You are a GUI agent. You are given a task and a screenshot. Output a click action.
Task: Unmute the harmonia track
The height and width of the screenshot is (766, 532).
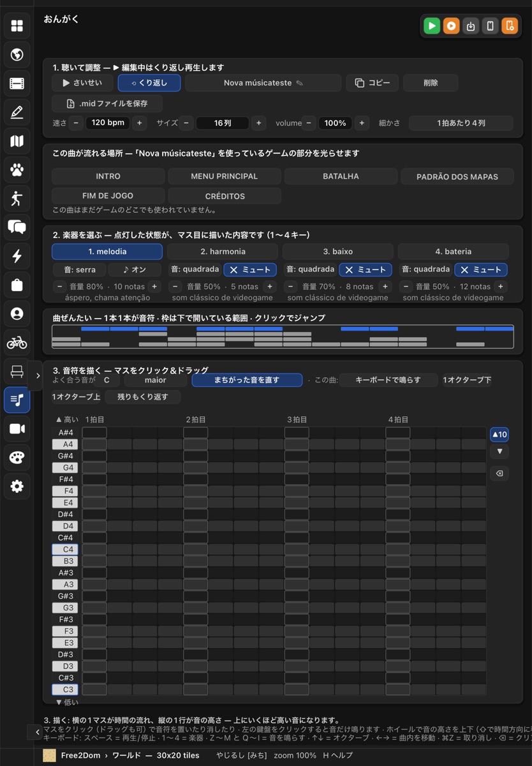[250, 269]
